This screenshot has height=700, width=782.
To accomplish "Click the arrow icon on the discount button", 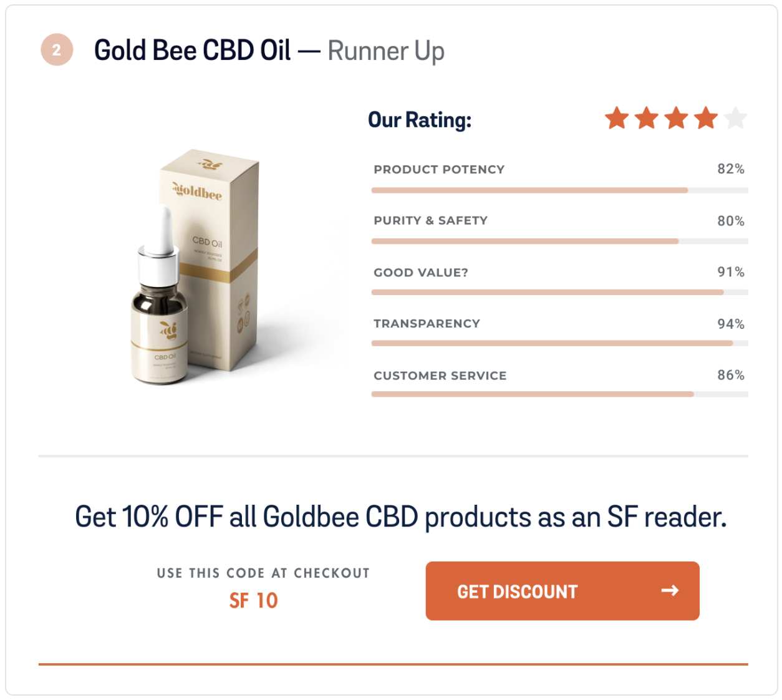I will click(x=671, y=591).
